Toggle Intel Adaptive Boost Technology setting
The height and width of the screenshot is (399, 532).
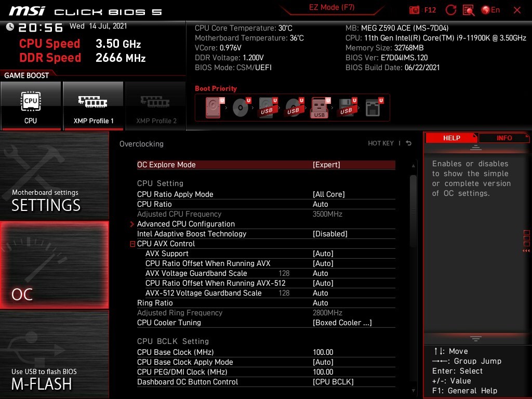click(330, 234)
